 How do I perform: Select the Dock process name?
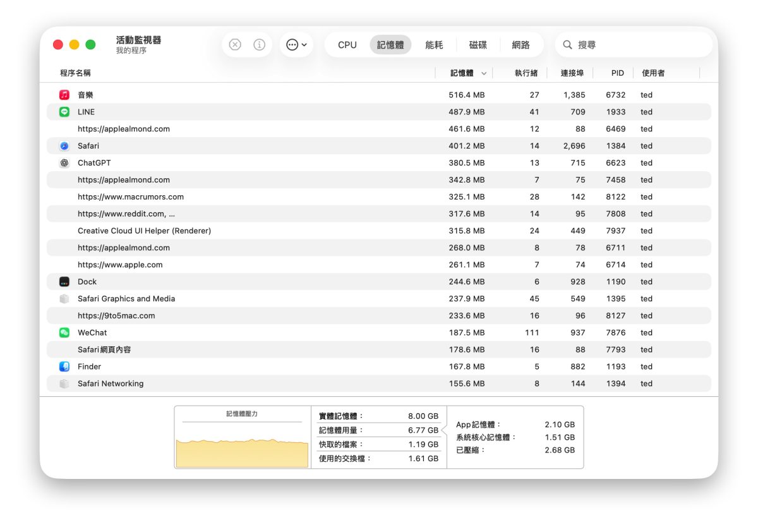(x=87, y=282)
